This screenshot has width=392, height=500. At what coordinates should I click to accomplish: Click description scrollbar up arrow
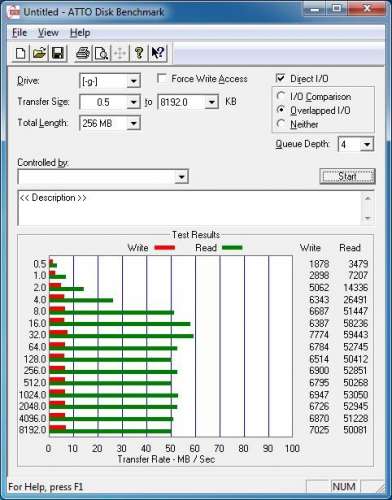[368, 198]
